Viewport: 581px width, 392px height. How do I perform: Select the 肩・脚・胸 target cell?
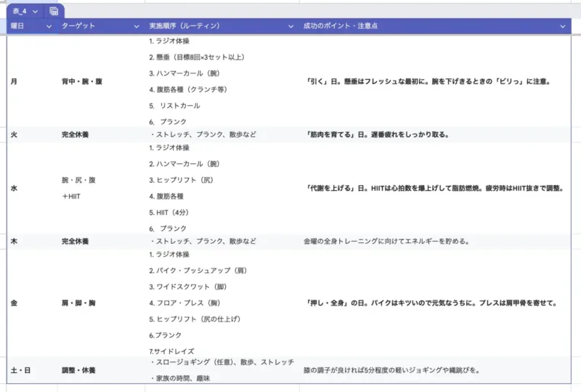click(78, 303)
